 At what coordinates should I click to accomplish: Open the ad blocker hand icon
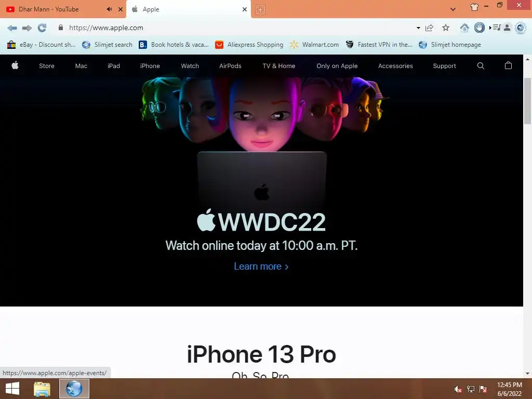pos(480,28)
